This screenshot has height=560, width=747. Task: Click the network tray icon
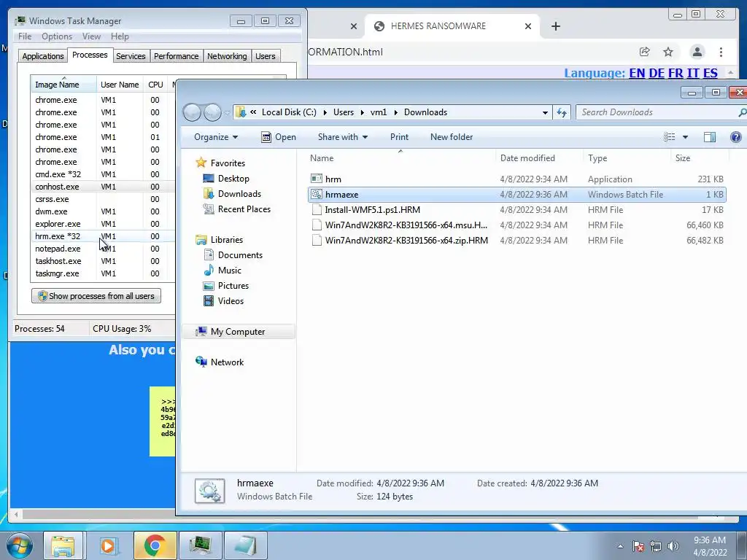(656, 546)
